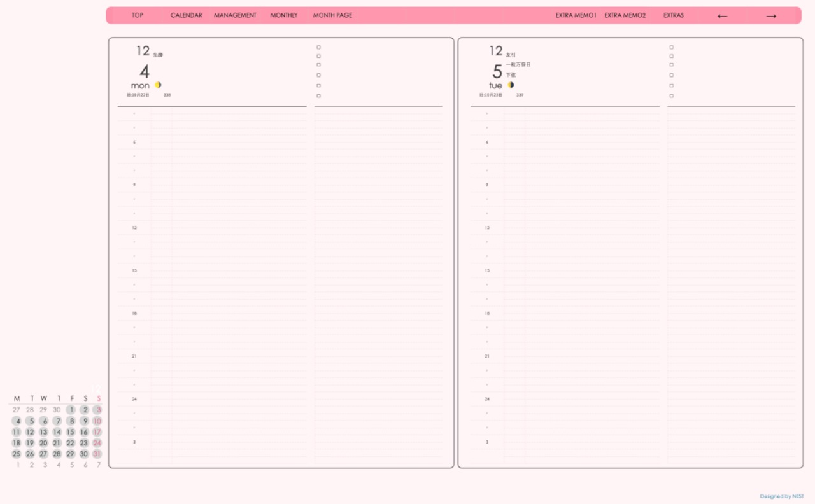Tick the last checkbox on Tuesday 5 page

point(671,96)
